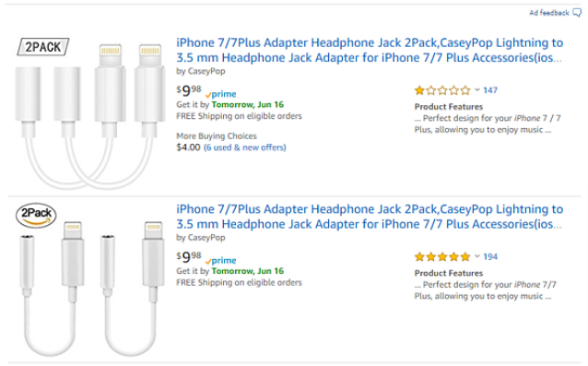The height and width of the screenshot is (366, 588).
Task: Click the one-star rating on first listing
Action: coord(442,90)
